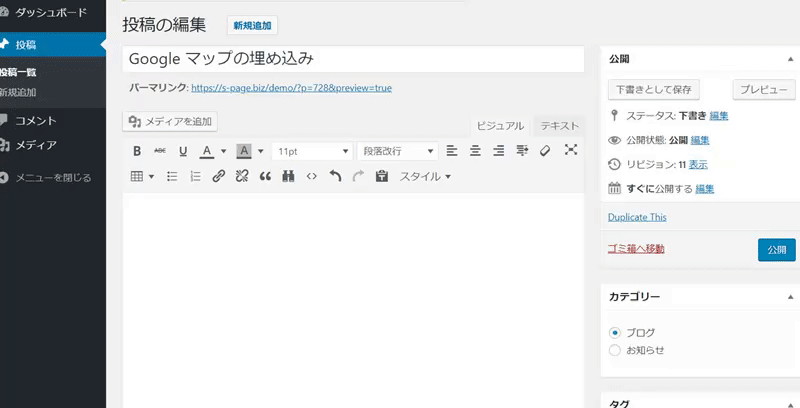Select the お知らせ category radio button
The image size is (800, 408).
pyautogui.click(x=615, y=350)
